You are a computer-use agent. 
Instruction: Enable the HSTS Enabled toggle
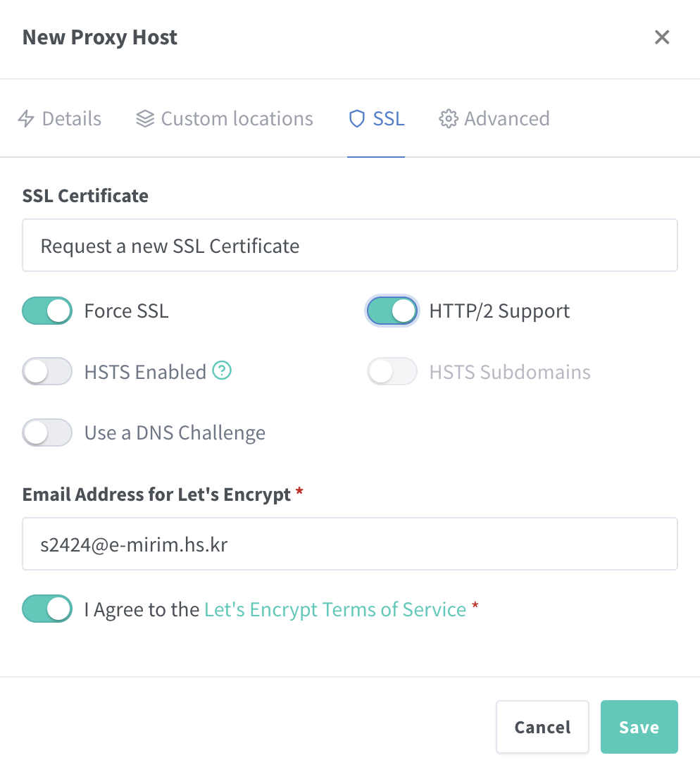click(48, 371)
